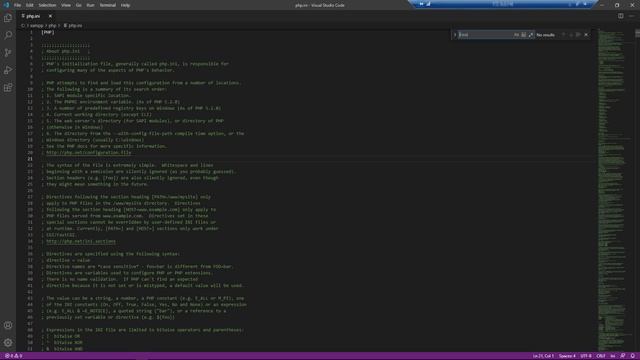Click the 'CGI/FastCGI.' comment line

click(59, 235)
